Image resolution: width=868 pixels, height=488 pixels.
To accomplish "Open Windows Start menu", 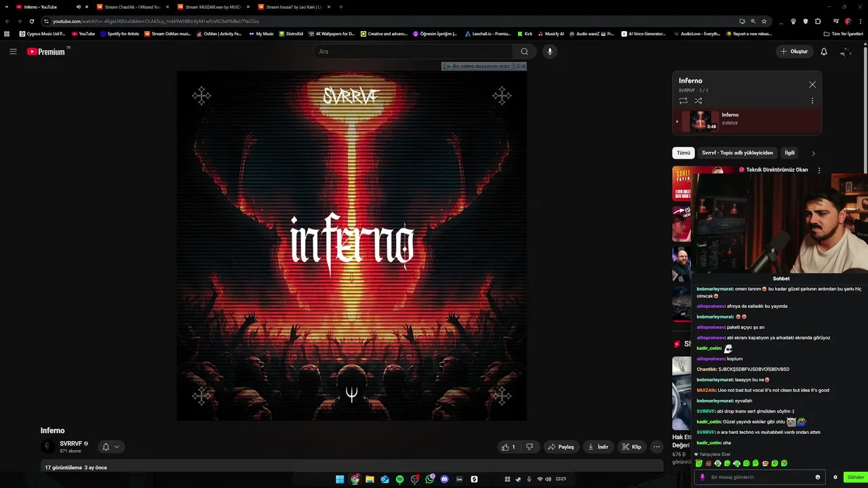I will click(340, 479).
